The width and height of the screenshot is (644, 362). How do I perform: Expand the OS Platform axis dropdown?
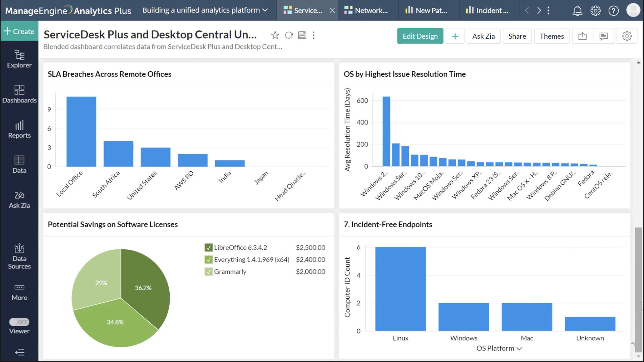coord(519,349)
